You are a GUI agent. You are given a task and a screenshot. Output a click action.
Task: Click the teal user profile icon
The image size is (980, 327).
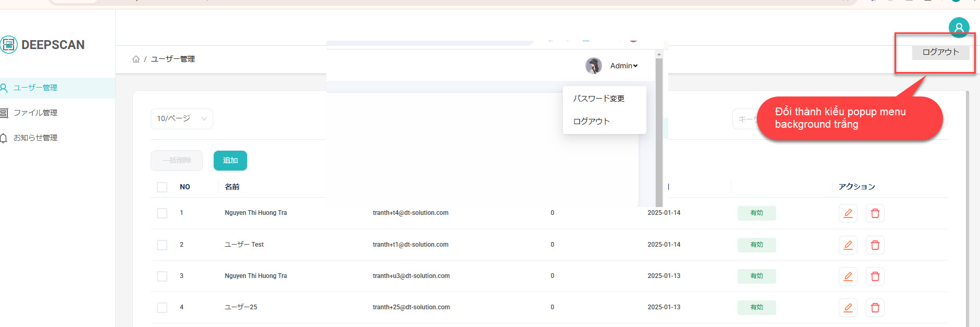tap(958, 28)
